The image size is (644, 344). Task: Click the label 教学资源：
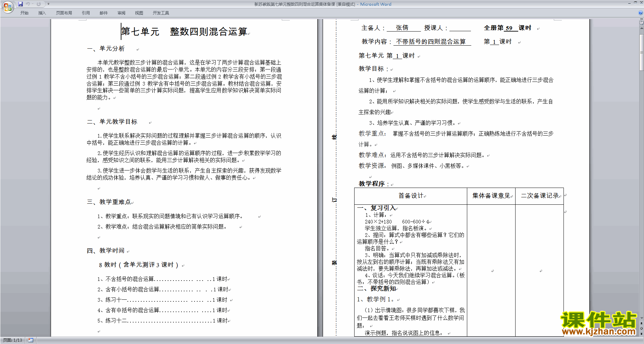coord(372,166)
